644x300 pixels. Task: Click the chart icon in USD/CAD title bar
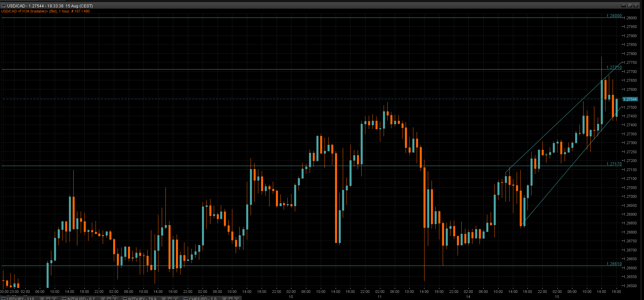pos(3,6)
